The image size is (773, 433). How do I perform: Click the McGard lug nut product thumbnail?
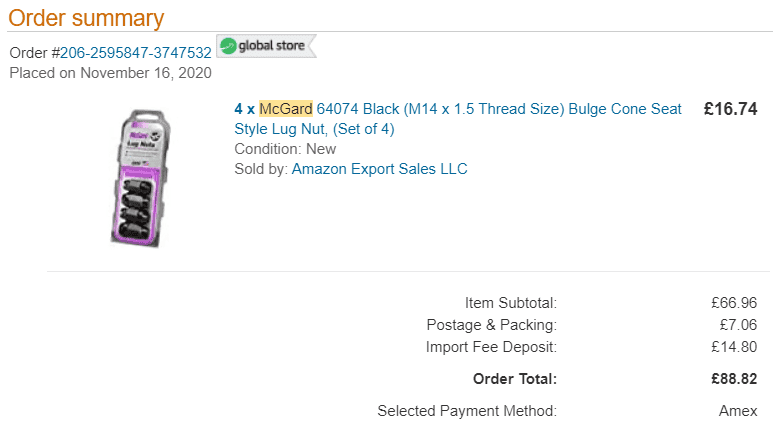pos(141,178)
